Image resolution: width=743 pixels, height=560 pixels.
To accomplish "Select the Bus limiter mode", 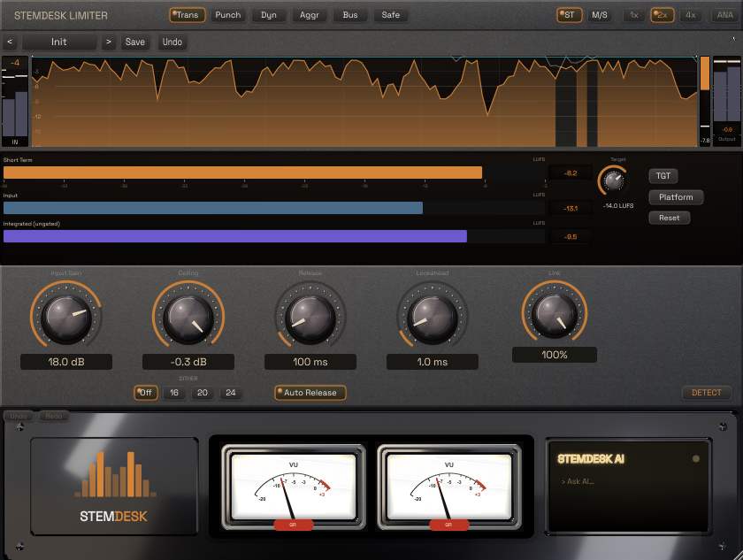I will coord(350,15).
